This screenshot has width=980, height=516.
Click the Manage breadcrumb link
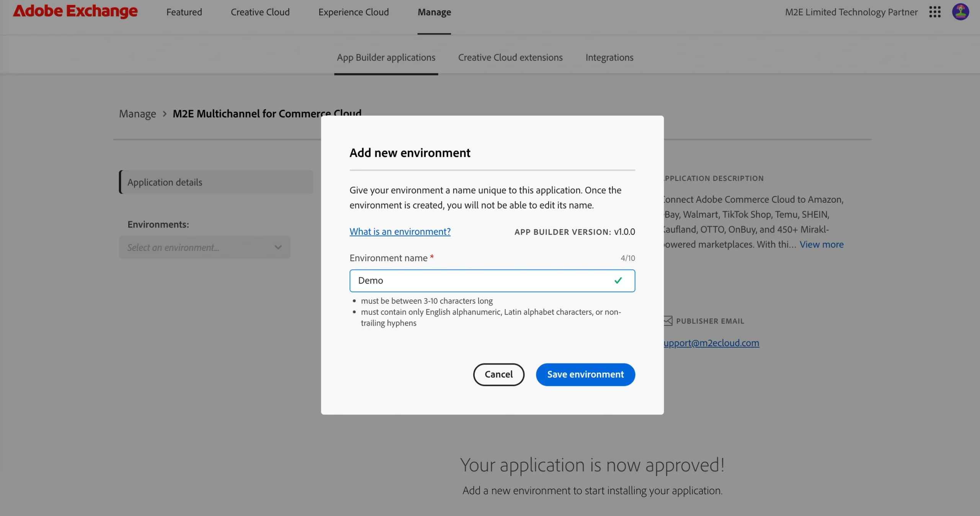point(137,114)
